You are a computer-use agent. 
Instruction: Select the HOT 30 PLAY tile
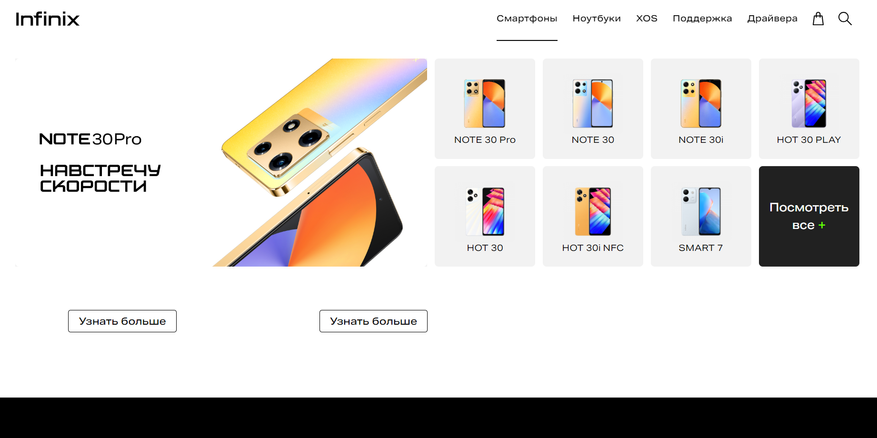[809, 109]
